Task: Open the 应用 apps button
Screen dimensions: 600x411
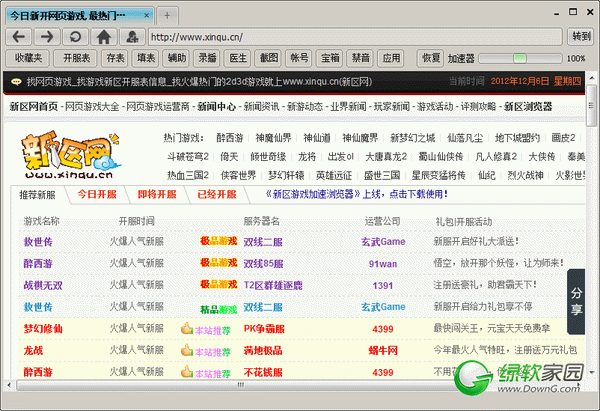Action: coord(391,58)
